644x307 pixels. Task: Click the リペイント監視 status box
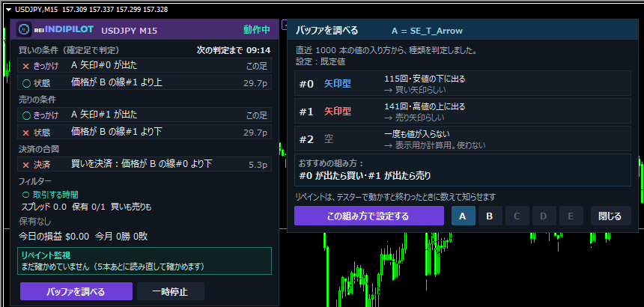pos(145,261)
